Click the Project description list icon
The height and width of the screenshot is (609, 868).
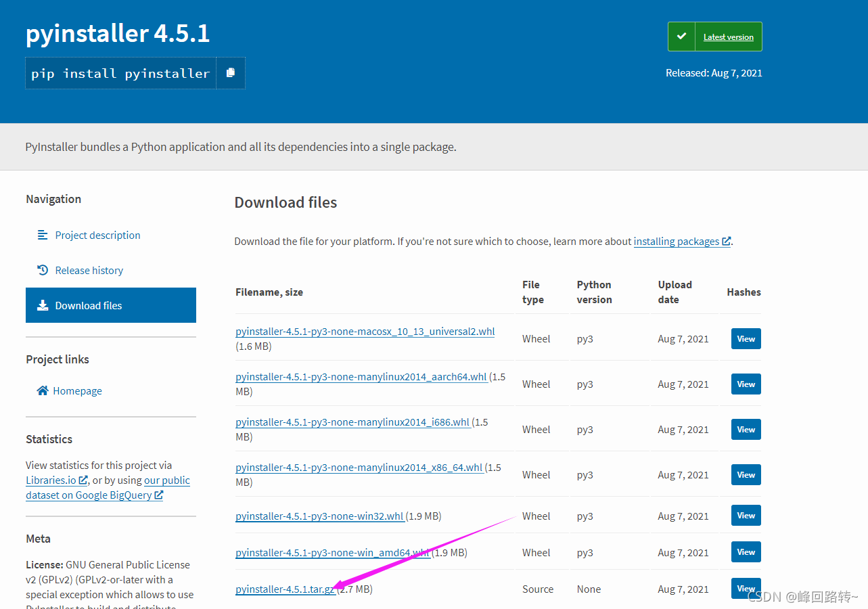(x=43, y=235)
